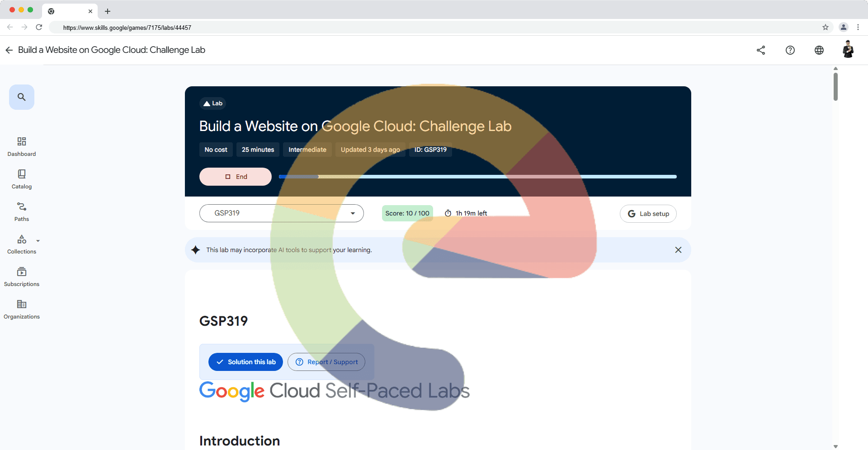The width and height of the screenshot is (868, 450).
Task: Go back in browser history
Action: (x=10, y=27)
